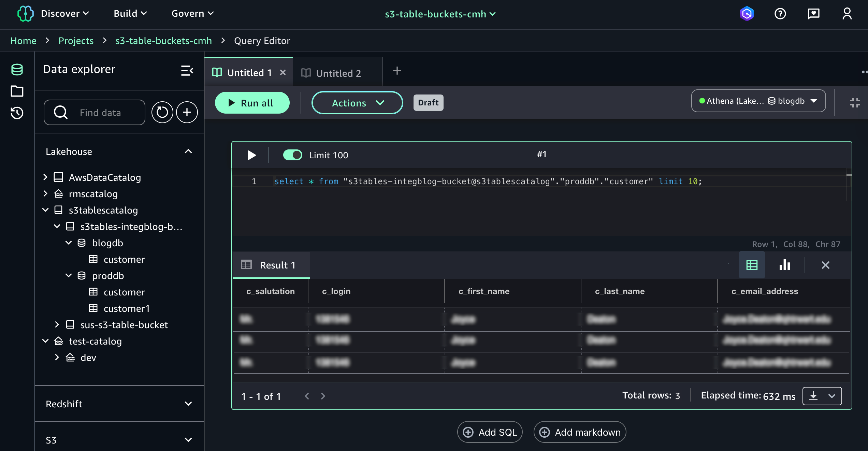Switch to the Untitled 2 tab
868x451 pixels.
click(x=338, y=73)
